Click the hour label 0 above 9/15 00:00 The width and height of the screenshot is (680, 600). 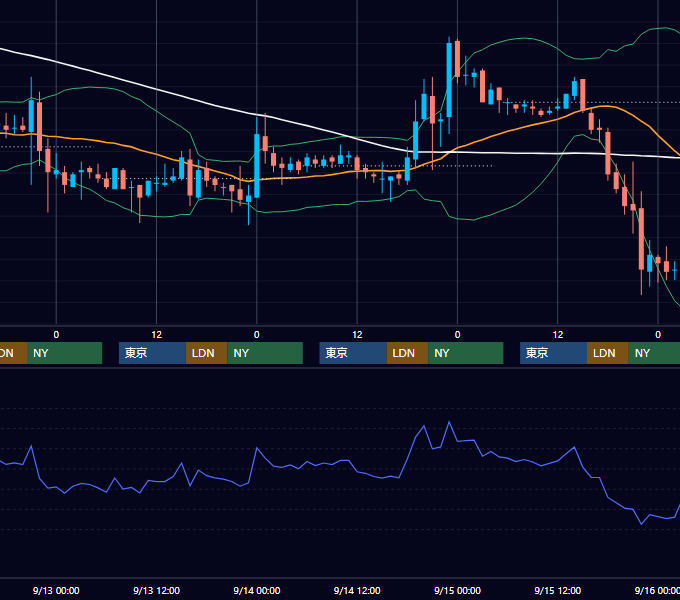(458, 335)
